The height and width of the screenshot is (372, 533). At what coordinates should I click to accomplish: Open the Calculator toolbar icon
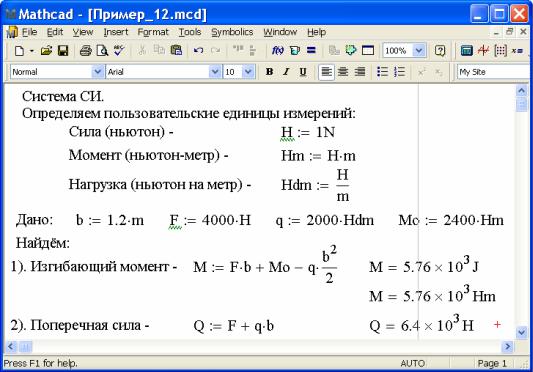pos(466,51)
